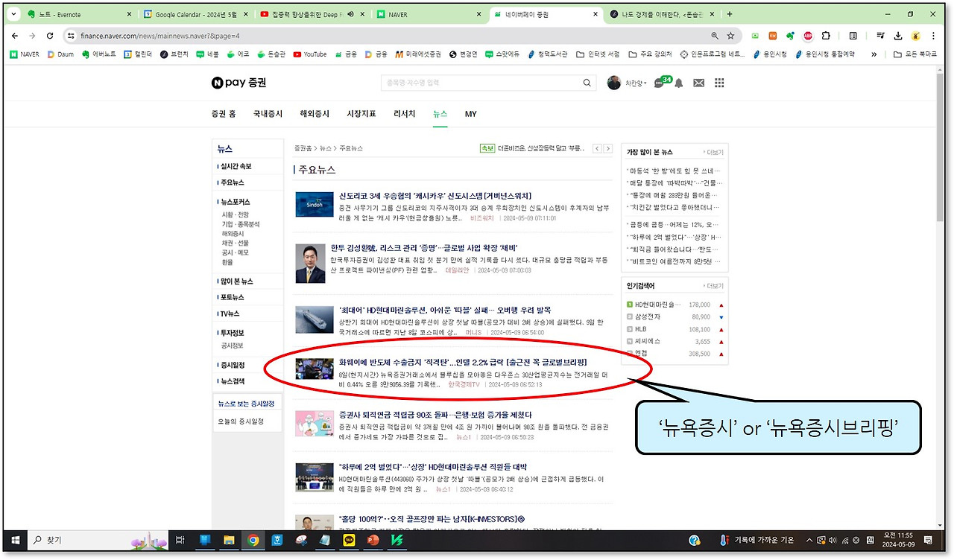The image size is (954, 560).
Task: Mute the YouTube tab audio
Action: [350, 14]
